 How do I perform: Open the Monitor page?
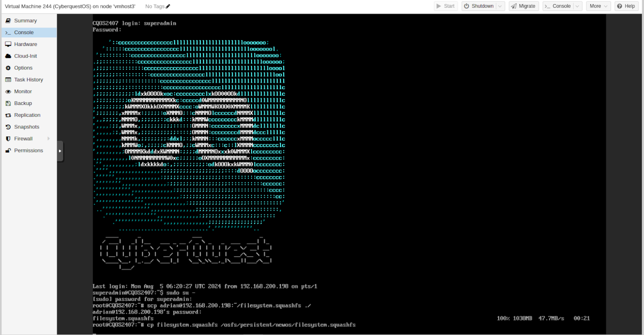point(29,92)
